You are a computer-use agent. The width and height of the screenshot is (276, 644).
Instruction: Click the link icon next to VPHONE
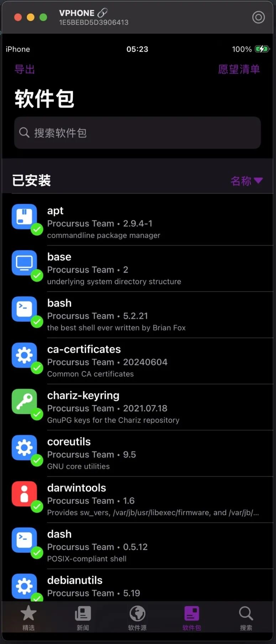pos(102,13)
